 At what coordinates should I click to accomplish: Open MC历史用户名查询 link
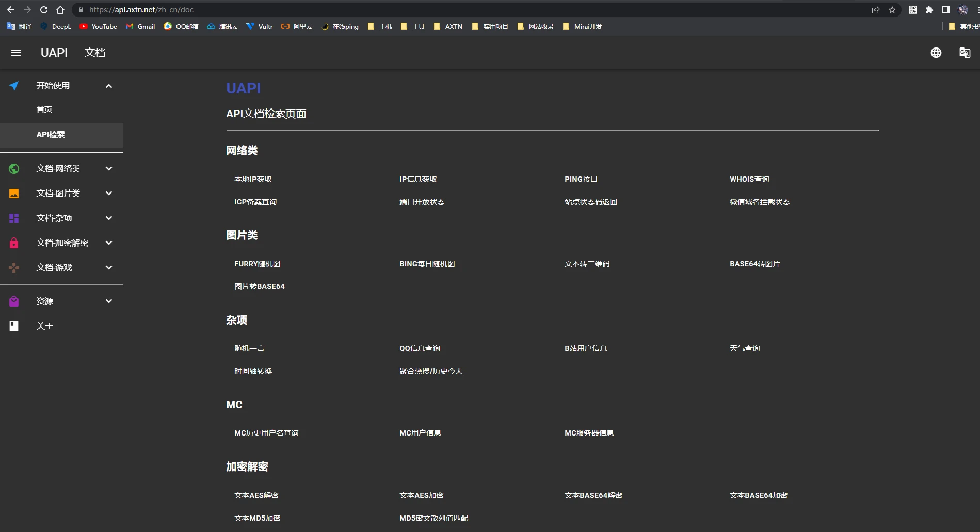267,433
